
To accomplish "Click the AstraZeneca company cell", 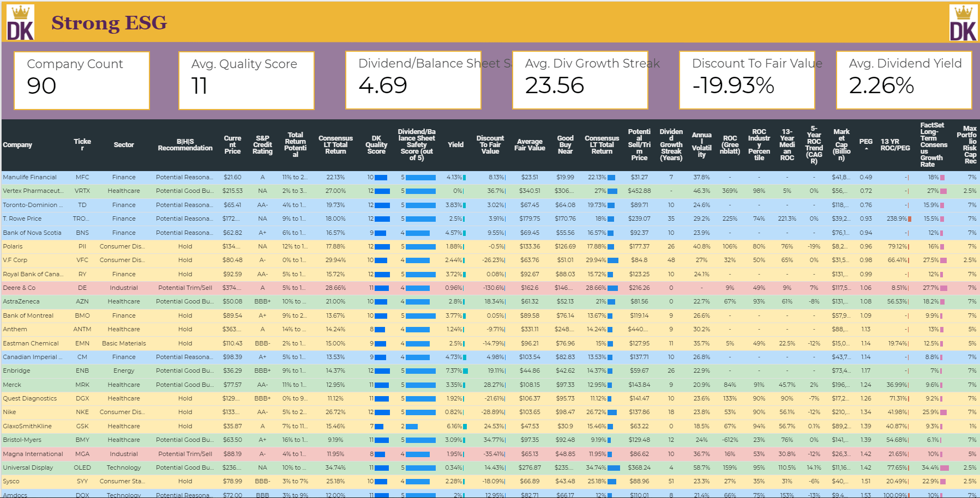I will 21,302.
